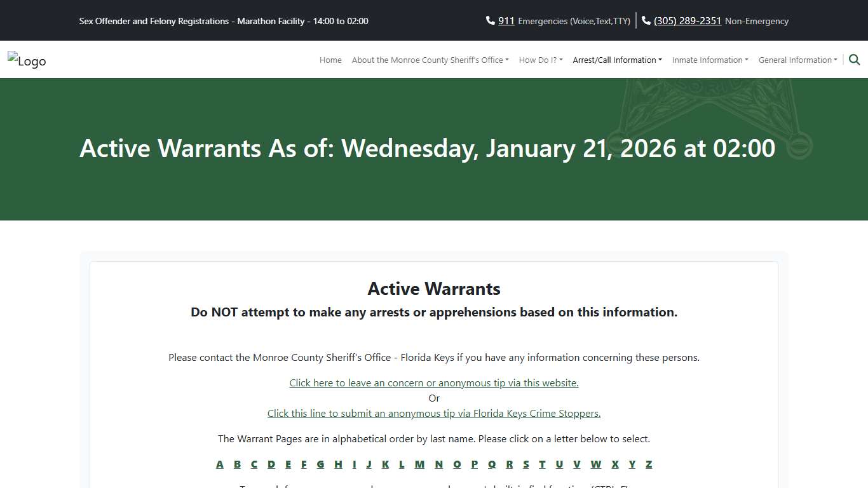868x488 pixels.
Task: Open the Florida Keys Crime Stoppers tip link
Action: click(434, 413)
